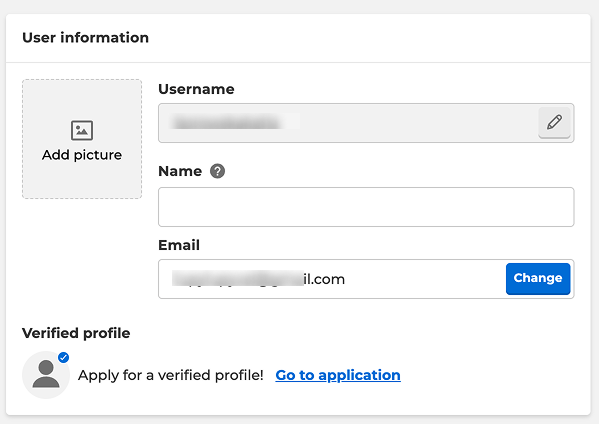Click the Add picture text label
This screenshot has width=599, height=424.
click(x=82, y=155)
